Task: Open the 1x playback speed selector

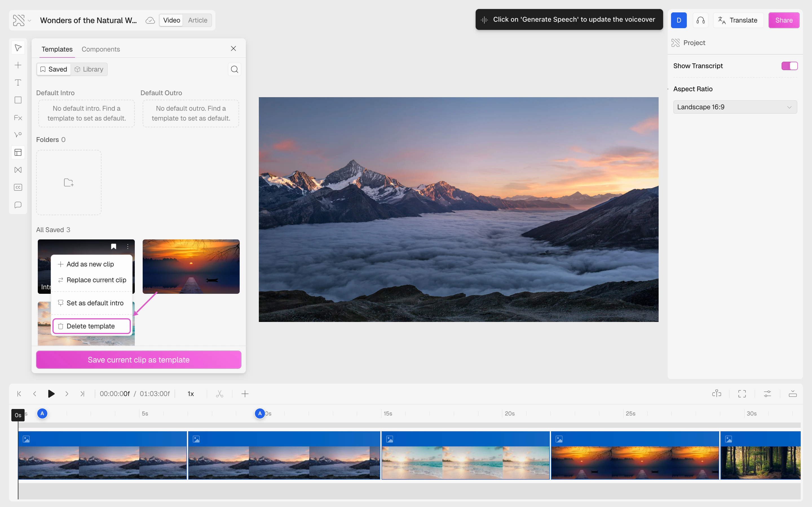Action: pyautogui.click(x=191, y=394)
